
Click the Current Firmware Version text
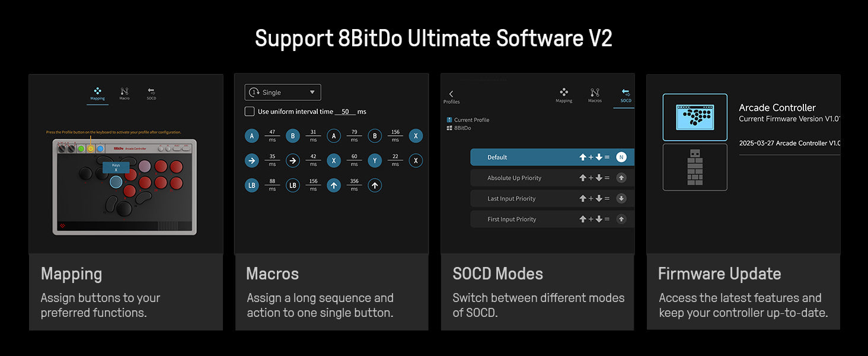click(790, 119)
